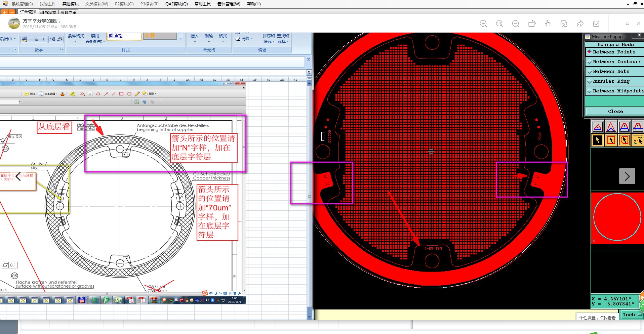Open the 系统管理(S) menu
This screenshot has height=334, width=644.
22,4
